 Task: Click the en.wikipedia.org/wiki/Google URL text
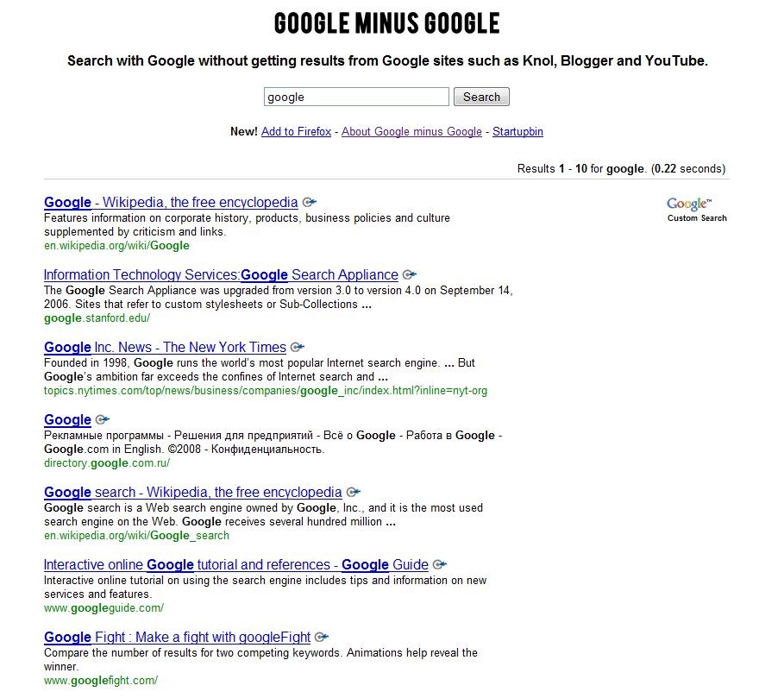click(116, 246)
